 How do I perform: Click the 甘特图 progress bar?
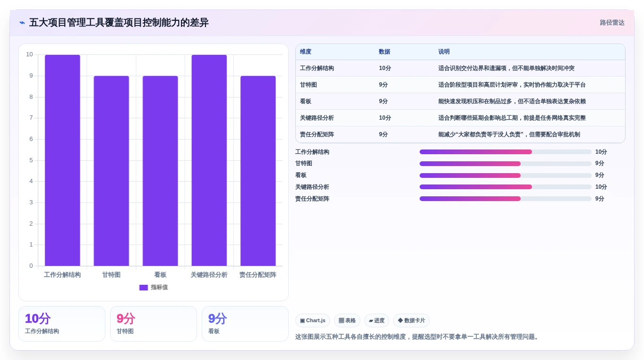tap(506, 164)
